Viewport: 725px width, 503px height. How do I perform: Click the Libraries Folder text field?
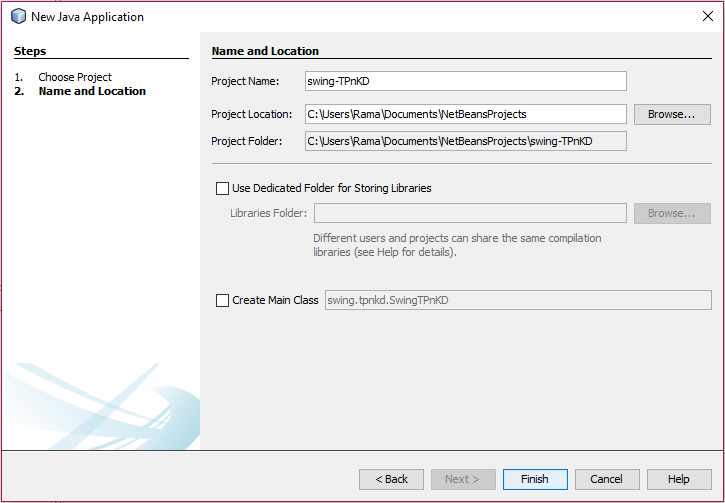click(x=470, y=213)
